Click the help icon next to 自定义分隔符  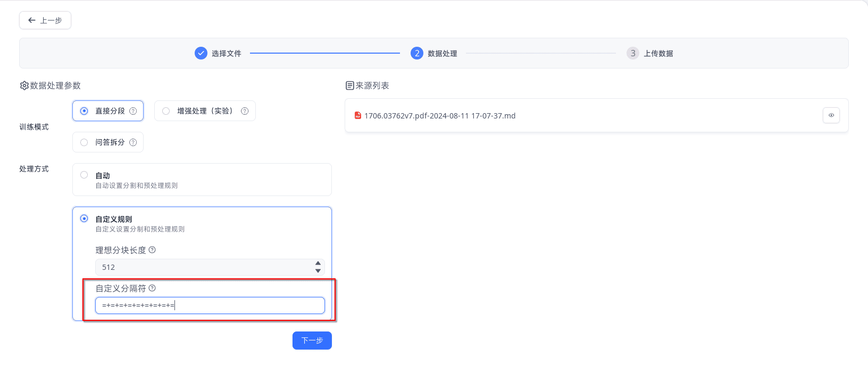coord(152,288)
